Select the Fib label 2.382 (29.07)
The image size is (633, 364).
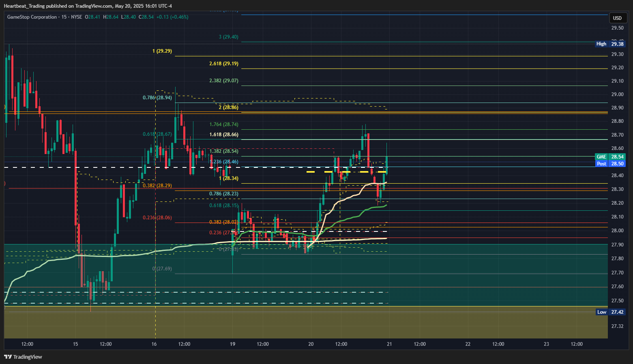click(224, 81)
